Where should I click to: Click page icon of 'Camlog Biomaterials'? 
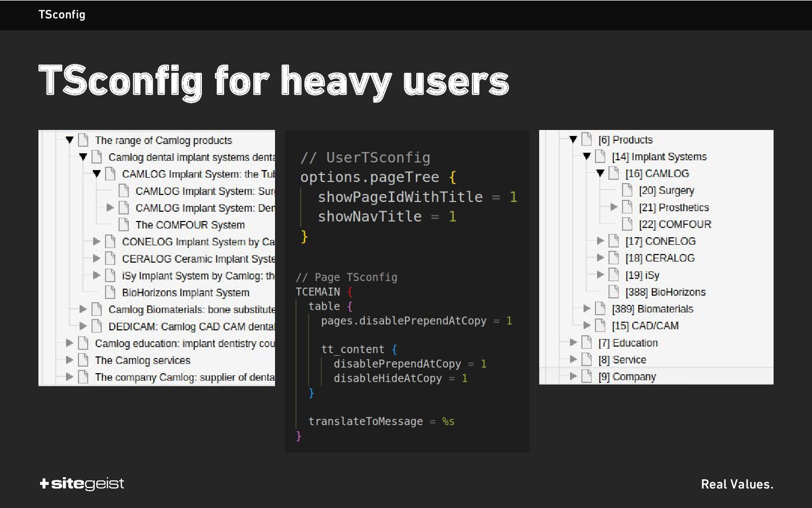point(97,309)
